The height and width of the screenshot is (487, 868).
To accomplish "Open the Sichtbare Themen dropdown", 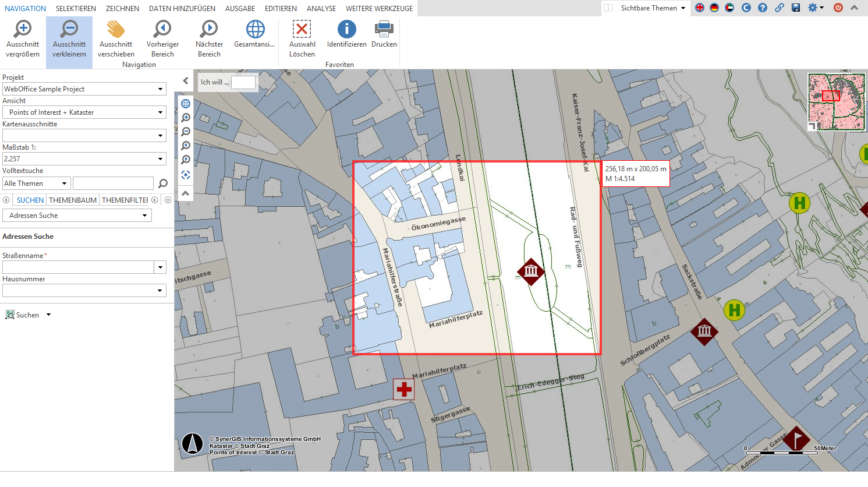I will pyautogui.click(x=653, y=8).
